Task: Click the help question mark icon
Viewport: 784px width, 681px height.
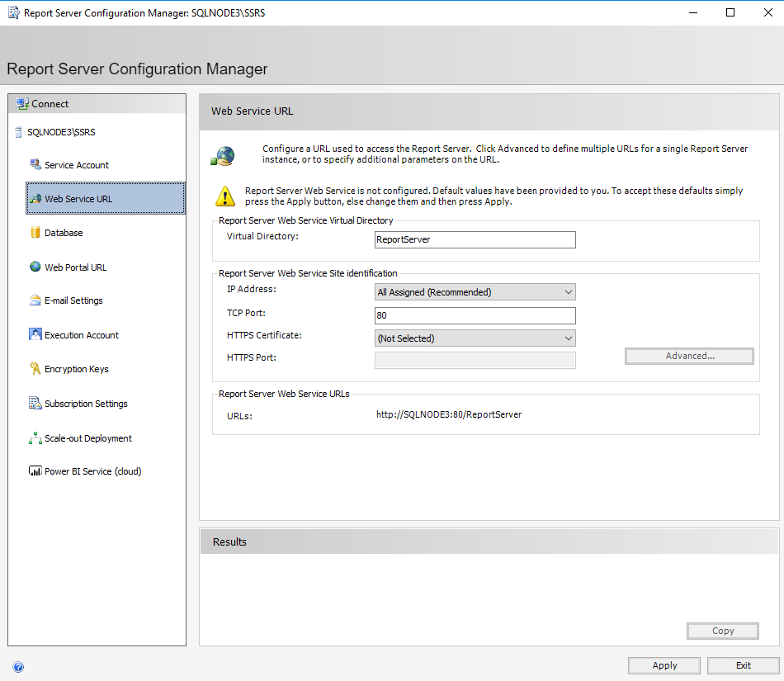Action: (18, 667)
